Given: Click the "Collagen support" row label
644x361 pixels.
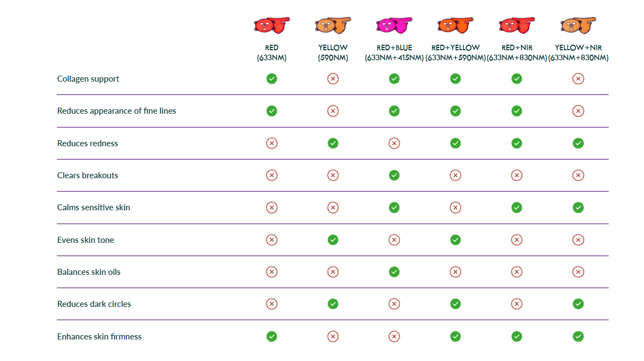Looking at the screenshot, I should [88, 79].
